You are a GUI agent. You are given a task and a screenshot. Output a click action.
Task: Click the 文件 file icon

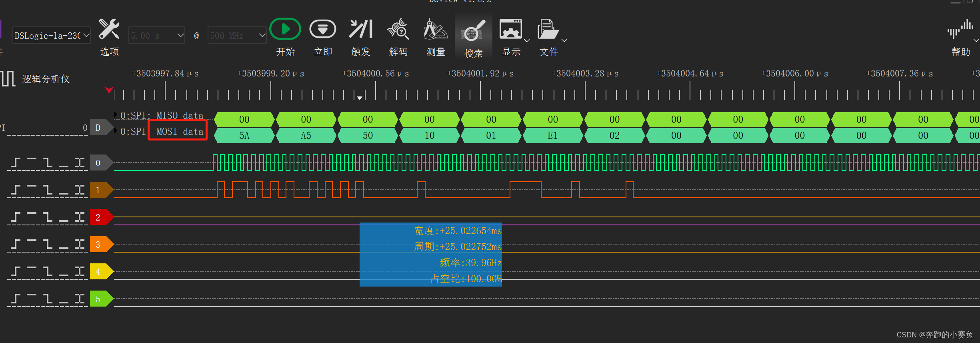tap(548, 29)
